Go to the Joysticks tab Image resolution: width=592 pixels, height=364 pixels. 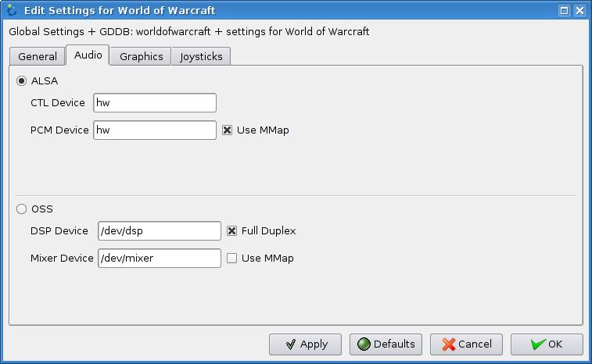pyautogui.click(x=201, y=56)
